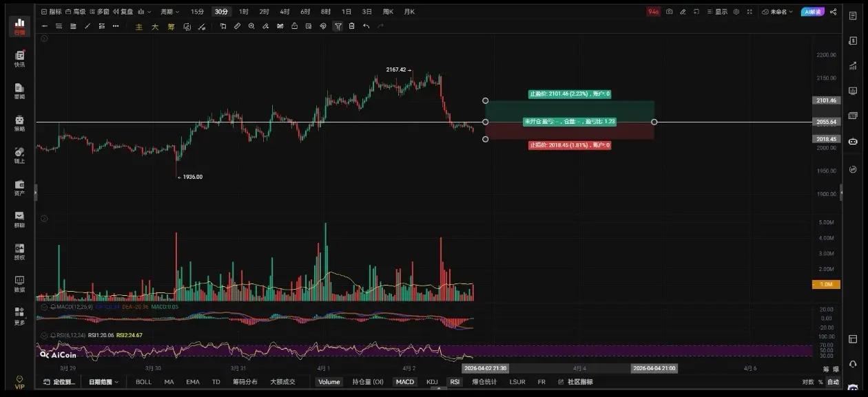
Task: Select the 筹码分布 indicator option
Action: click(x=245, y=381)
